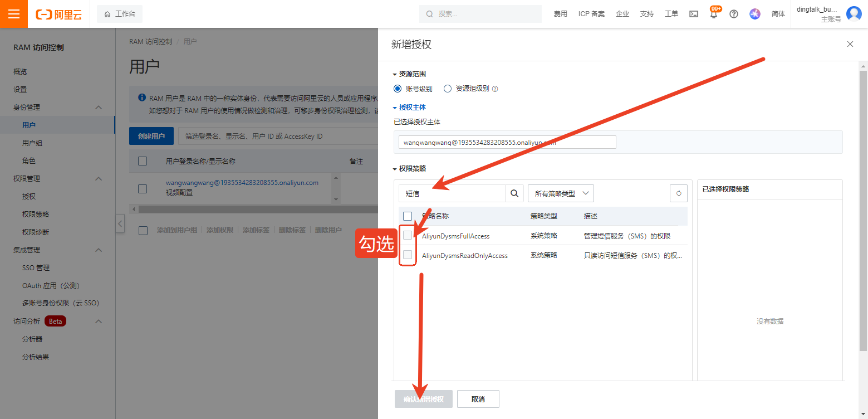
Task: Switch language via 简体
Action: coord(778,14)
